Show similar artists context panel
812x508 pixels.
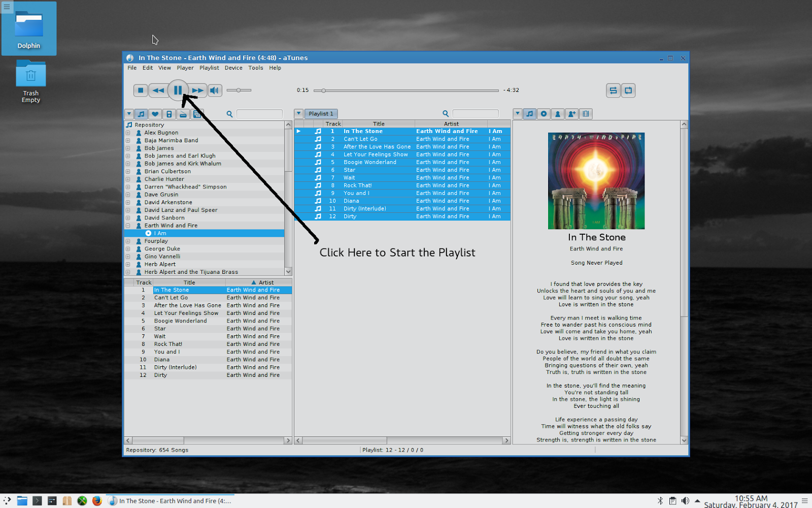tap(572, 114)
